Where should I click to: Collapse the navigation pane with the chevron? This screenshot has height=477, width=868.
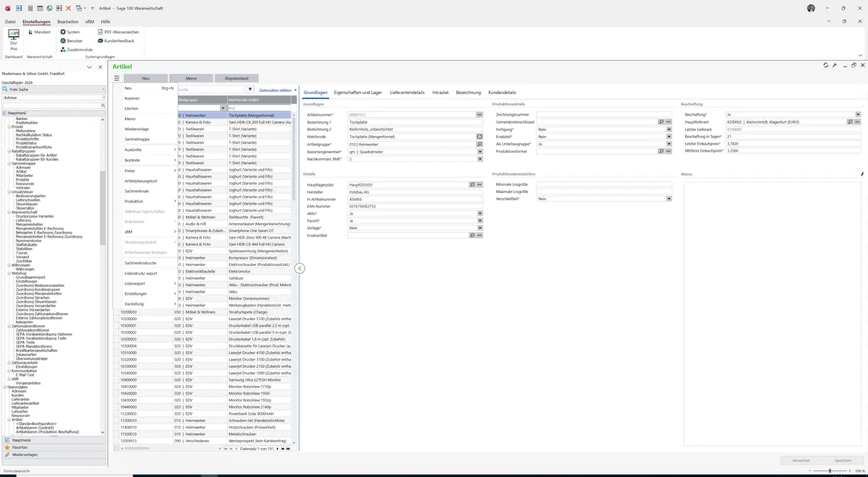click(x=89, y=66)
